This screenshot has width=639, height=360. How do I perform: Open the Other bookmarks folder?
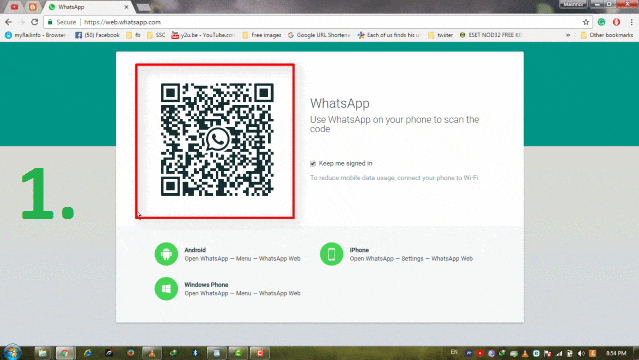click(607, 35)
